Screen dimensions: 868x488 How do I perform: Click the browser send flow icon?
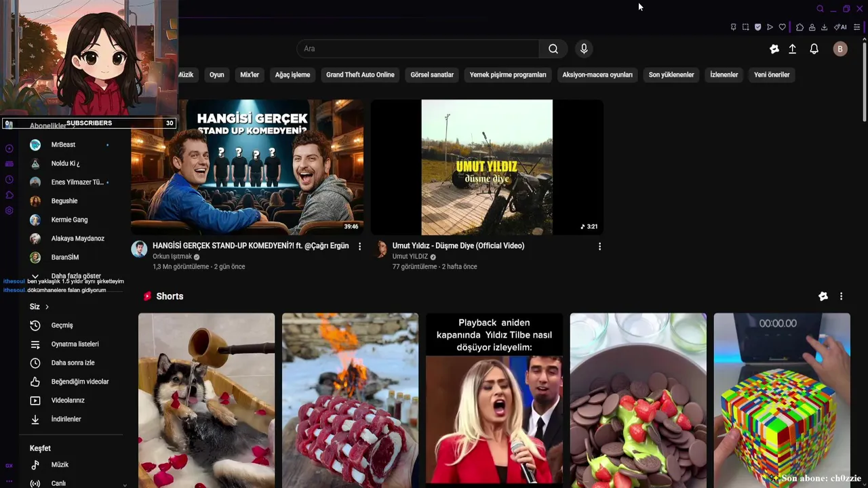pos(770,27)
